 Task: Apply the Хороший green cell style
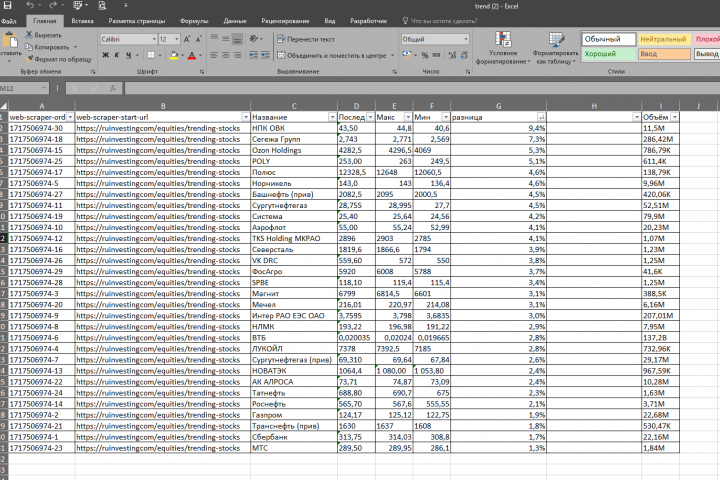point(608,54)
